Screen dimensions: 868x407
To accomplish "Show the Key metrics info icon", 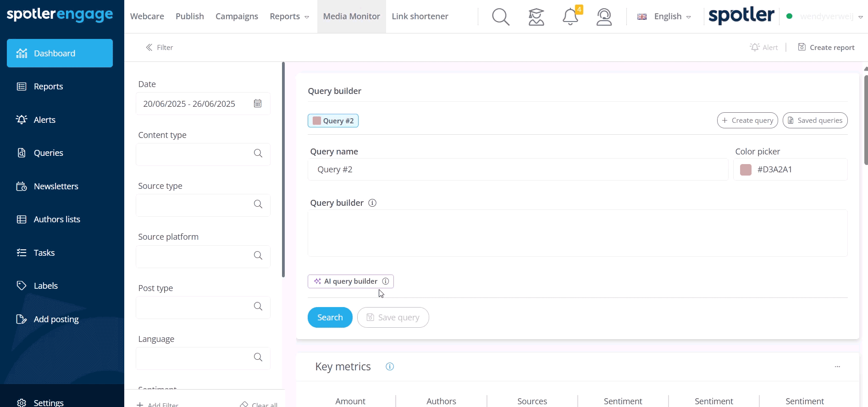I will (390, 366).
